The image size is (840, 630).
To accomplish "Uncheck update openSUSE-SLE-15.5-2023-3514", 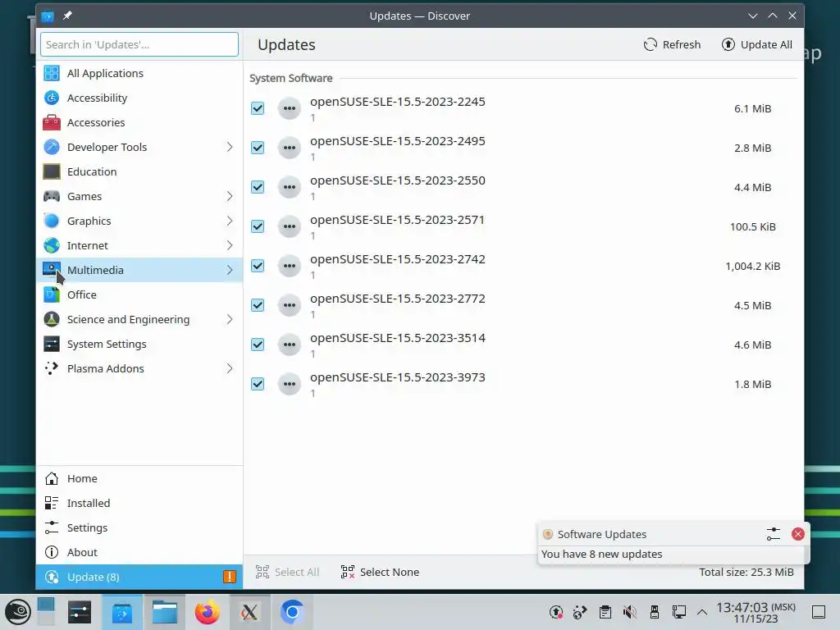I will [x=258, y=345].
